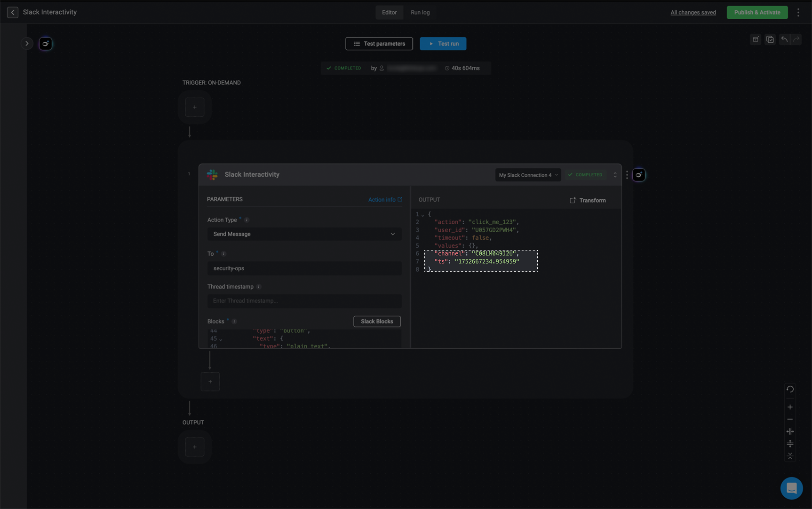Click the COMPLETED status badge on the step

[585, 175]
